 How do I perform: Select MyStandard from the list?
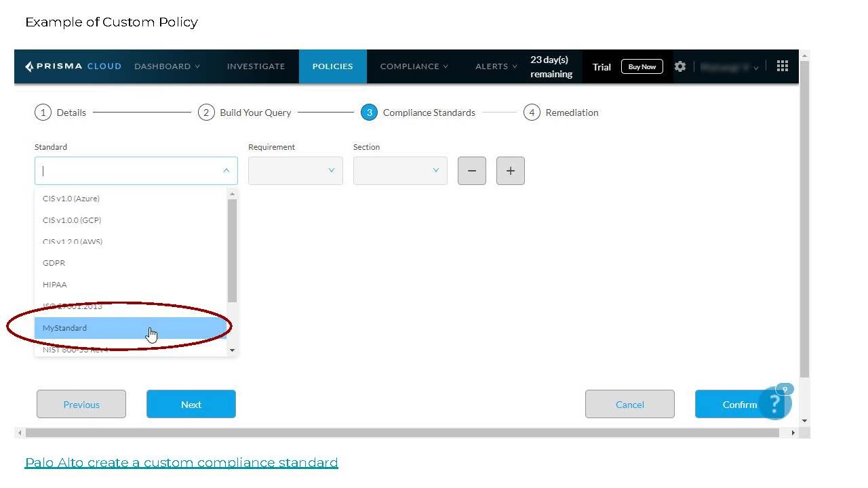point(65,328)
